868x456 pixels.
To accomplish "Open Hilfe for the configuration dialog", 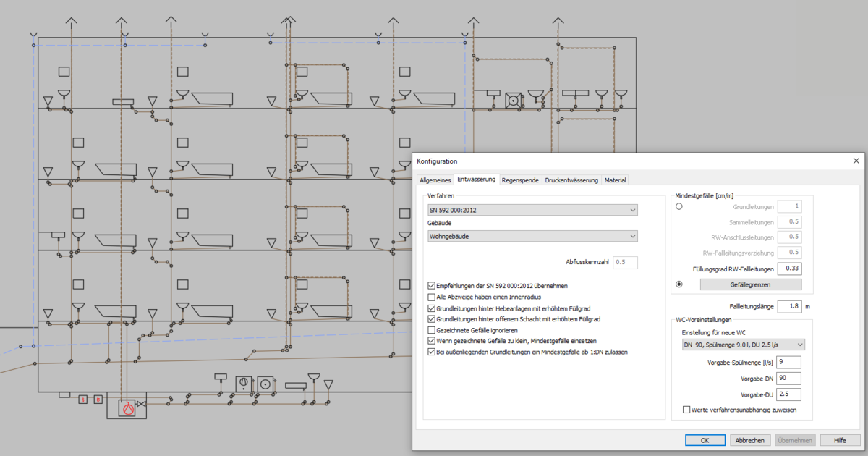I will click(840, 440).
